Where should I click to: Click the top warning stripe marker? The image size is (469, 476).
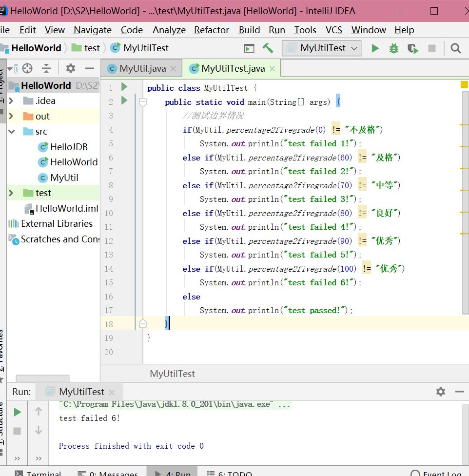(464, 124)
